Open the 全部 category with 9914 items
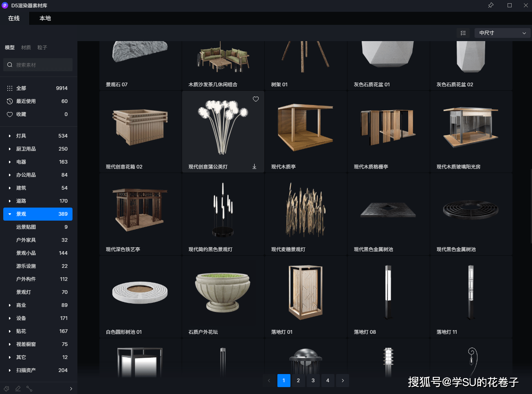 click(38, 88)
